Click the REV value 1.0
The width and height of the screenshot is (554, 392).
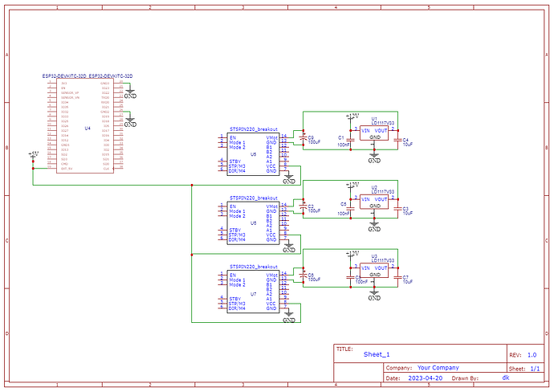tap(532, 354)
